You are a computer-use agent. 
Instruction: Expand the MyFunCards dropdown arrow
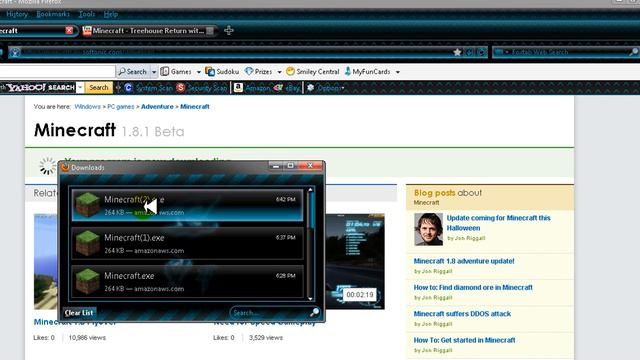(x=398, y=72)
